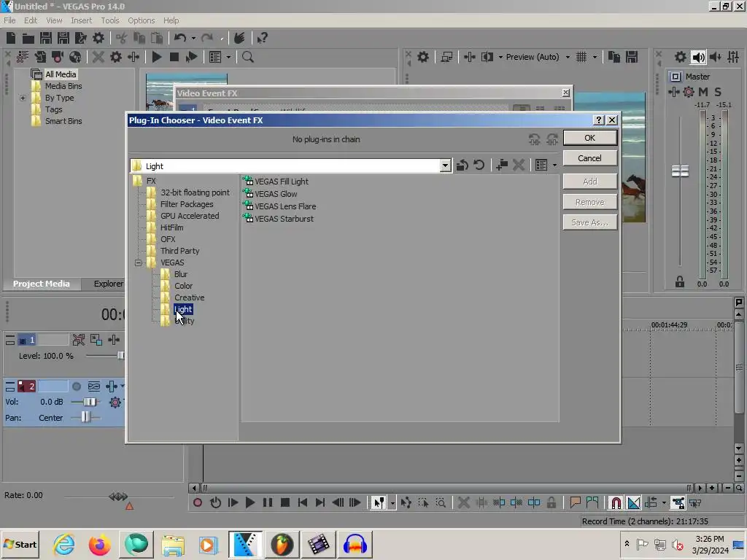Select VEGAS Lens Flare plug-in

pos(279,206)
